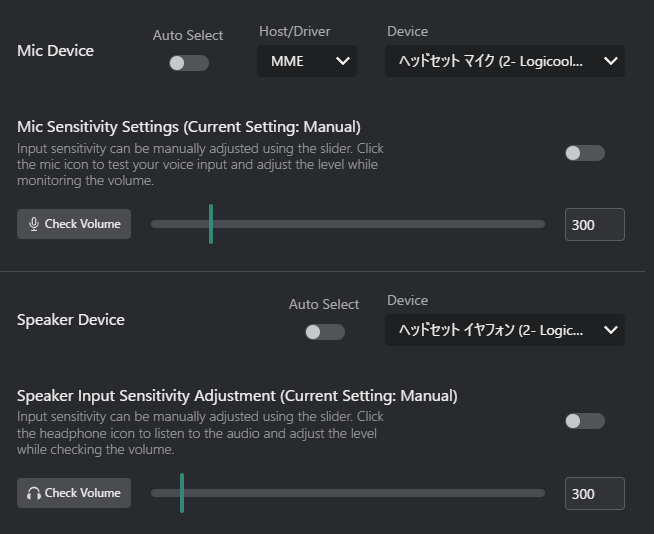Image resolution: width=654 pixels, height=534 pixels.
Task: Toggle Mic Sensitivity Settings switch
Action: pos(585,153)
